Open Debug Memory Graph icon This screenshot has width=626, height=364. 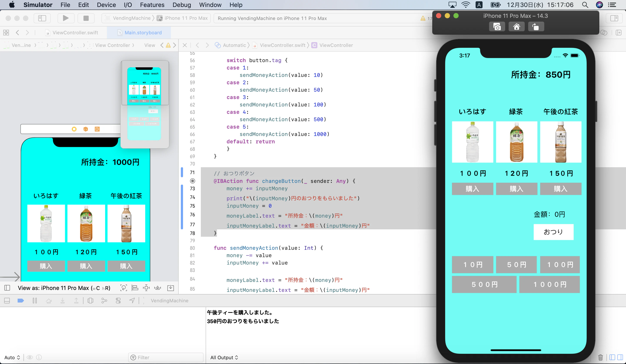pos(104,301)
